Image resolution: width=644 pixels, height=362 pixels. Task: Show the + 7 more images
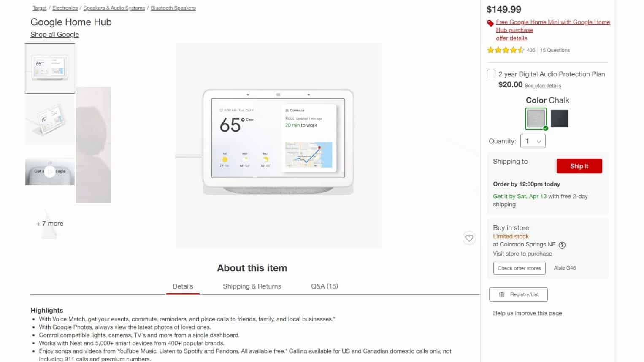click(50, 224)
